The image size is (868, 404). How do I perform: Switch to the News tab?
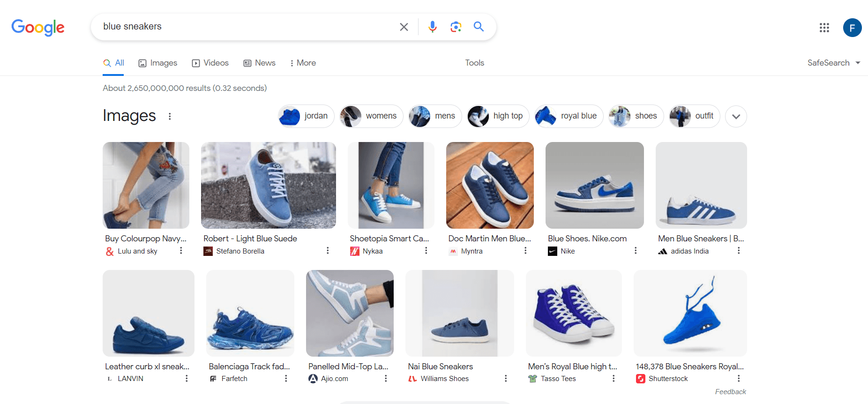coord(259,63)
